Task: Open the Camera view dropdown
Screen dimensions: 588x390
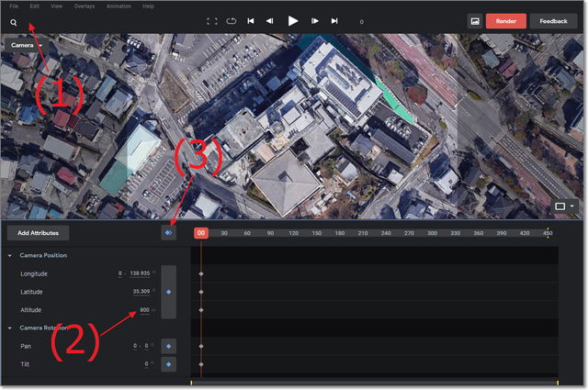Action: (27, 45)
